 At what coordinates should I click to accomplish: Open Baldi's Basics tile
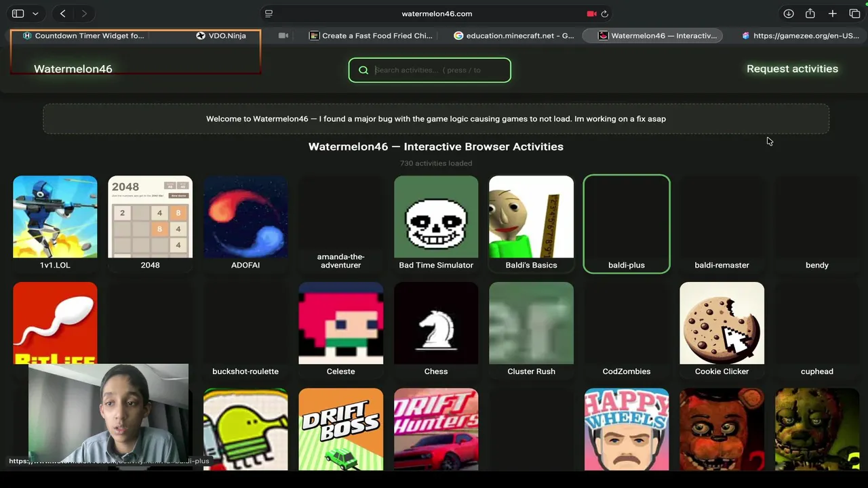531,224
